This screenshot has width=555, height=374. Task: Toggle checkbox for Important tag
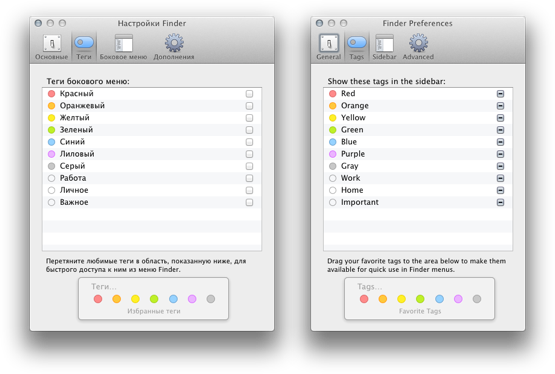[500, 202]
